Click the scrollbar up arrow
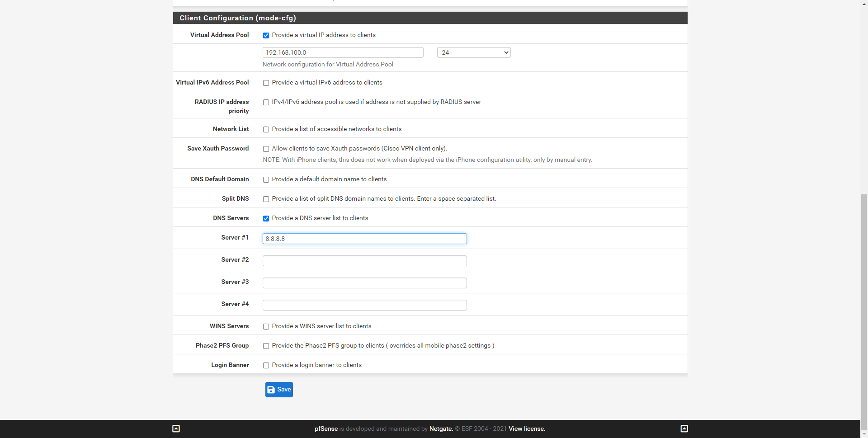 point(864,4)
